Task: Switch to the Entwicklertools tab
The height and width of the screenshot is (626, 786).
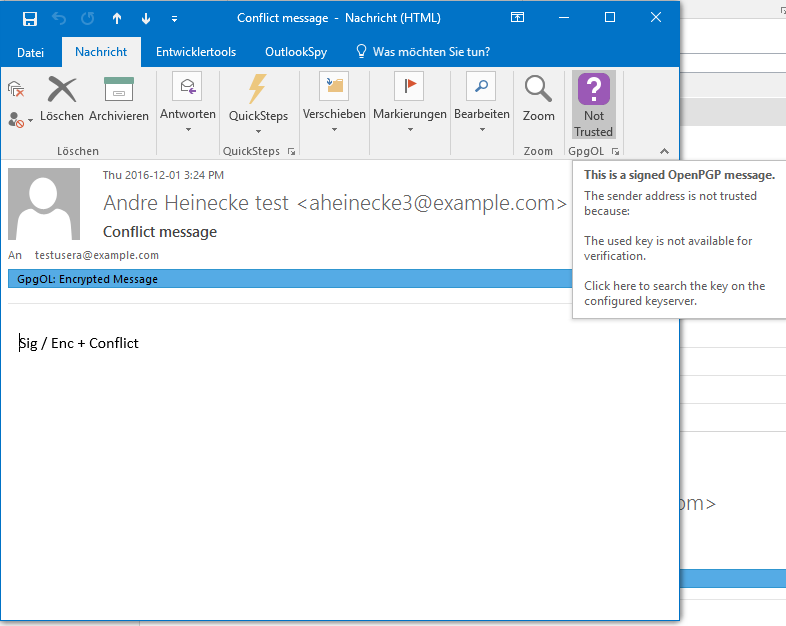Action: pyautogui.click(x=196, y=52)
